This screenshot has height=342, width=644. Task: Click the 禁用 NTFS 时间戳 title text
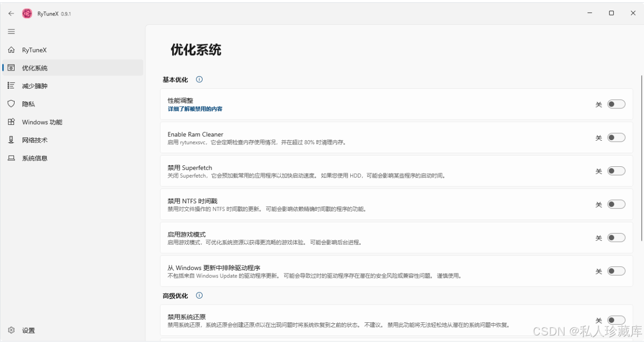[x=193, y=201]
